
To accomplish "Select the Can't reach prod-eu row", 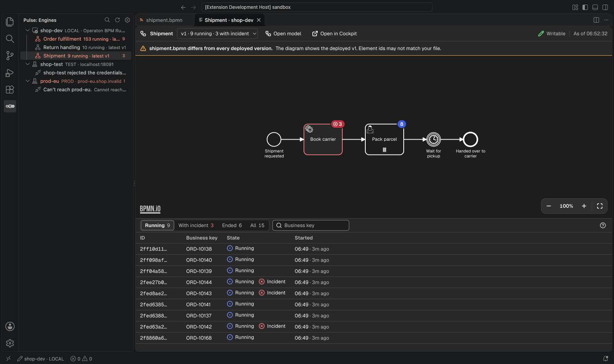I will (x=76, y=90).
